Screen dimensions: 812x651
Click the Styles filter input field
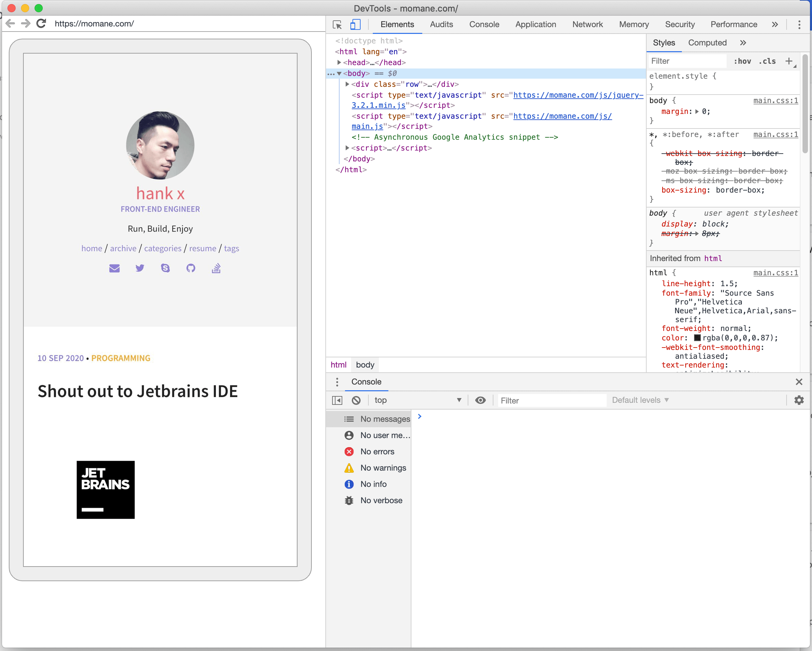pyautogui.click(x=687, y=61)
